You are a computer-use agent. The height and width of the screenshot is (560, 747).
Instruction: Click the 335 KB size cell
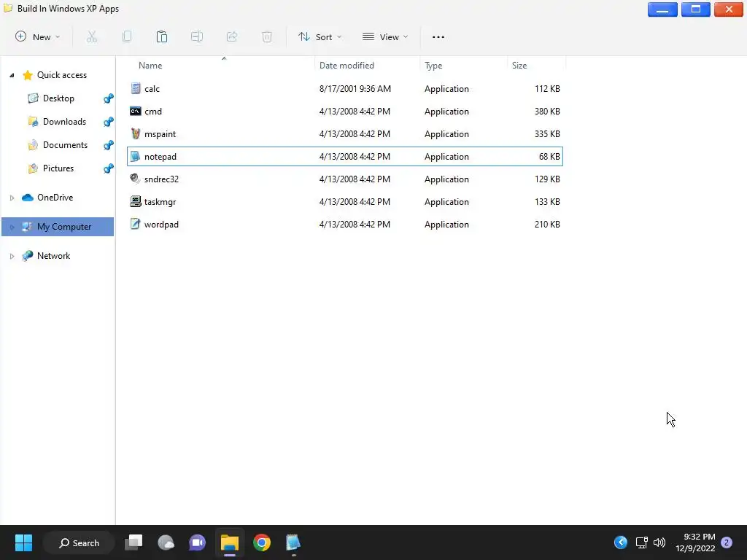coord(547,134)
